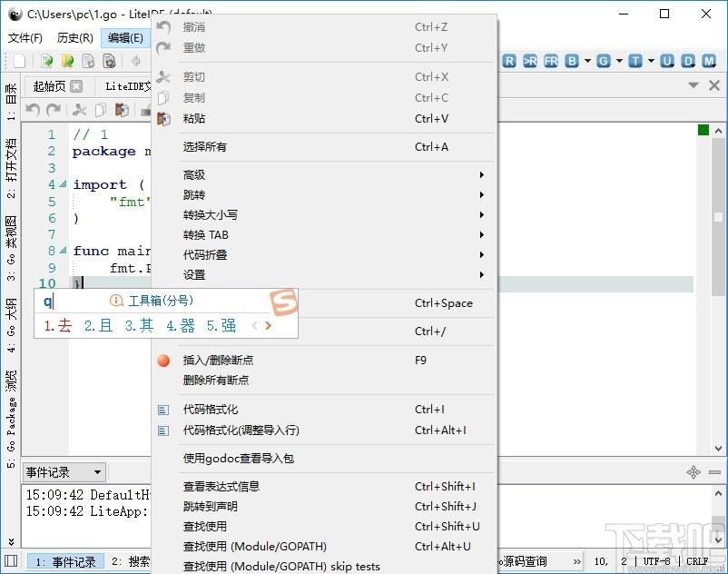Toggle the 2: 搜索 bottom panel button
Viewport: 728px width, 574px height.
[131, 561]
